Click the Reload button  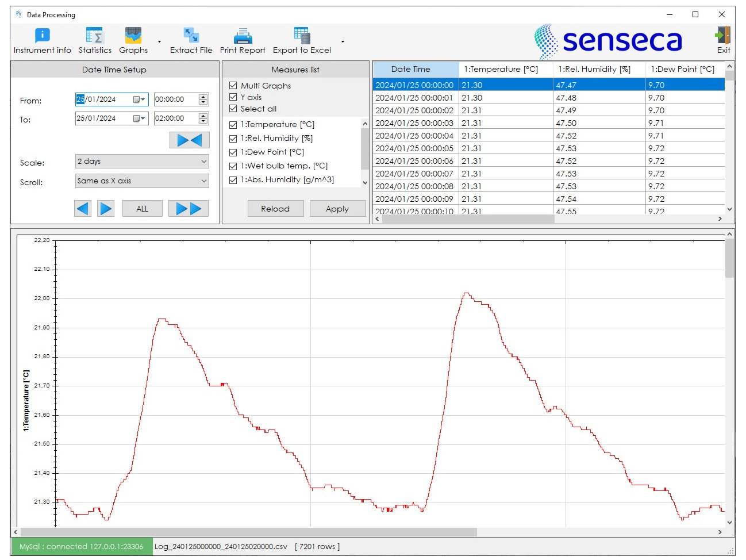click(275, 209)
